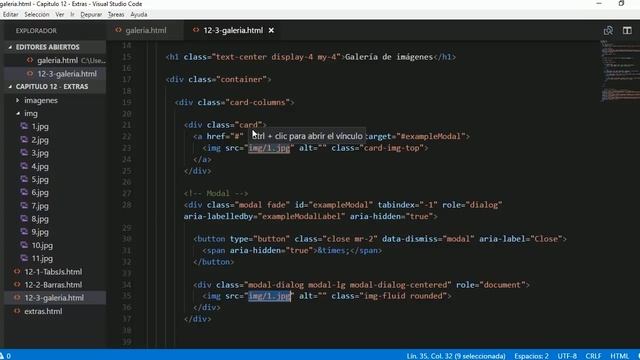640x360 pixels.
Task: Click the Galería de imágenes heading text
Action: [x=389, y=57]
